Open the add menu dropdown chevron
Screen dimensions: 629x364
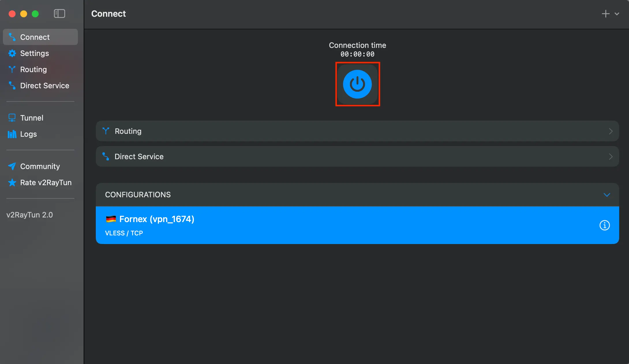click(x=617, y=14)
